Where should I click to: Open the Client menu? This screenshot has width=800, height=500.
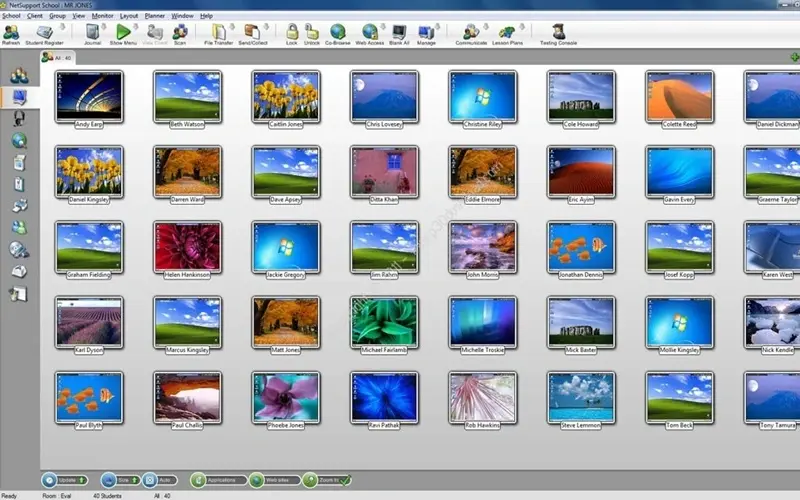[x=35, y=16]
